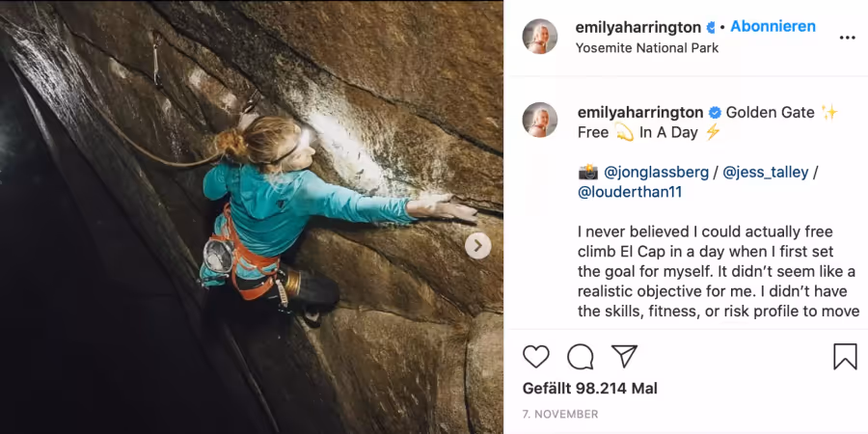The image size is (868, 434).
Task: Open the emilyaharrington header username
Action: (639, 27)
